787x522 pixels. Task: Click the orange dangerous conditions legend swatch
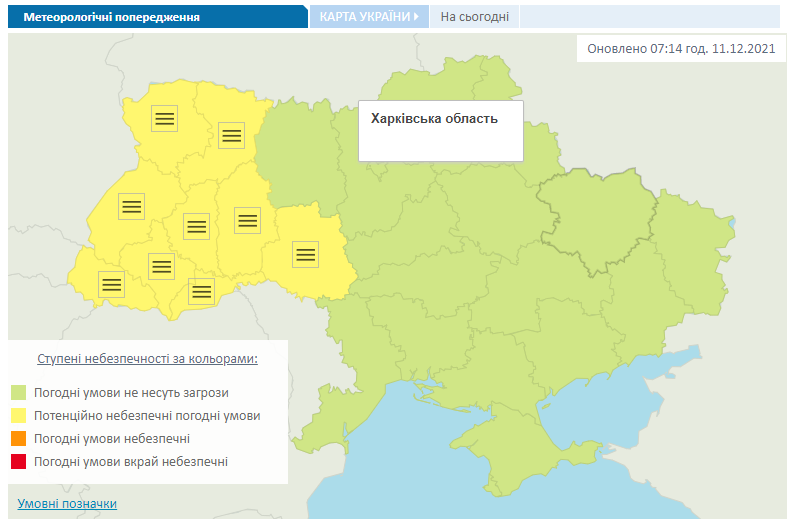click(x=19, y=439)
